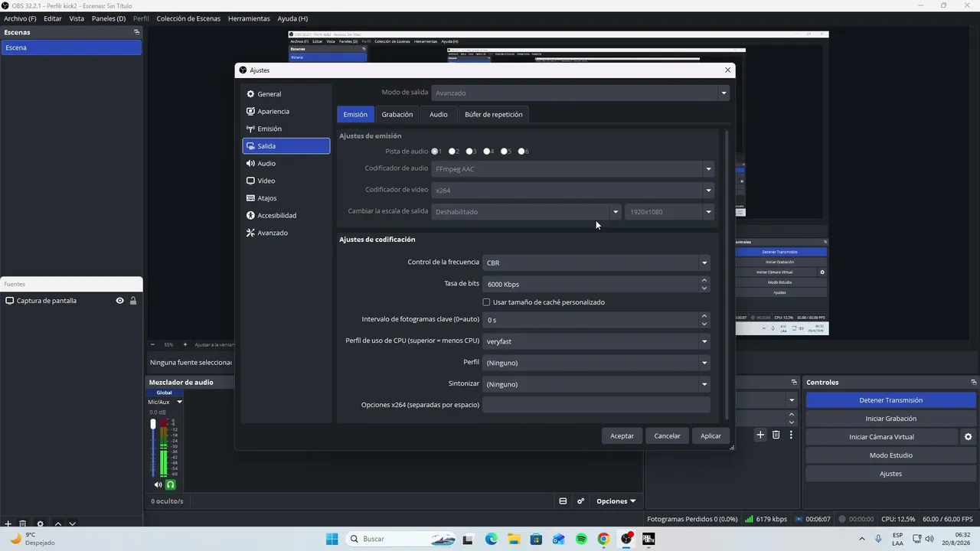Open File Explorer from the taskbar
The height and width of the screenshot is (551, 980).
tap(514, 539)
